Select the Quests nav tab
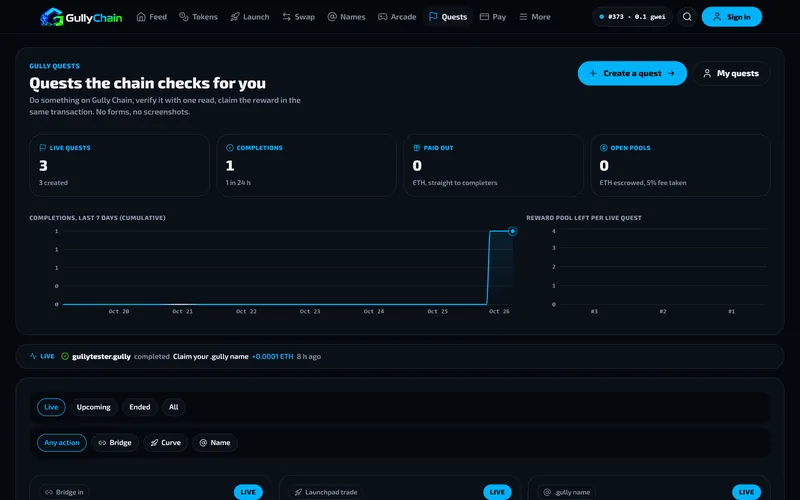Image resolution: width=800 pixels, height=500 pixels. [x=448, y=17]
